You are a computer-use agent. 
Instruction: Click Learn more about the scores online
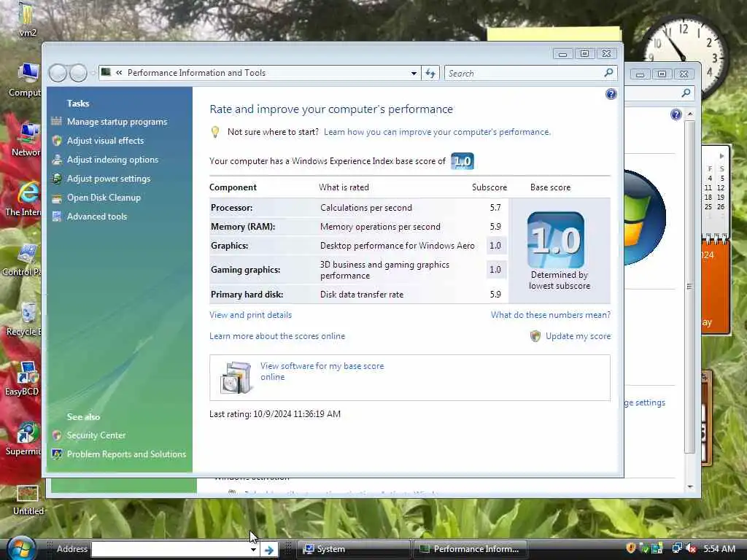(277, 336)
